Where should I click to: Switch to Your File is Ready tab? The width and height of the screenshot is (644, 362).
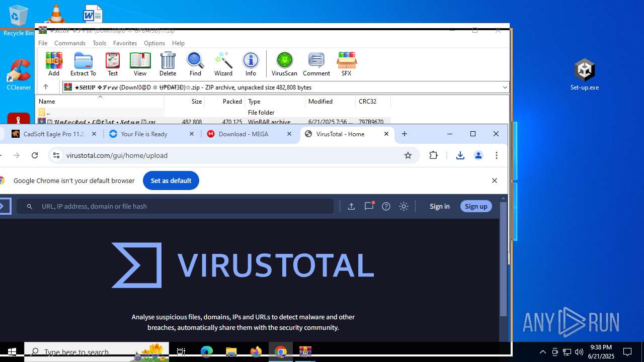144,134
